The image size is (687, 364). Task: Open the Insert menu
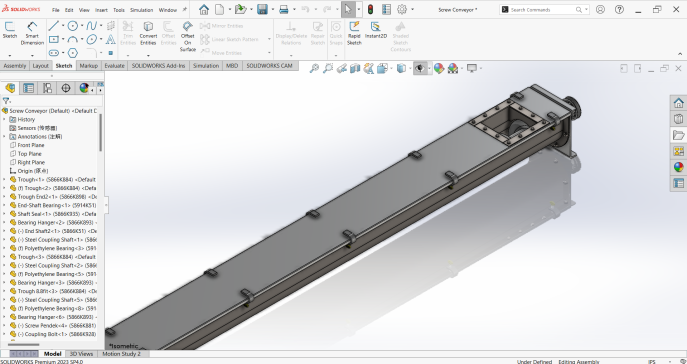[101, 10]
